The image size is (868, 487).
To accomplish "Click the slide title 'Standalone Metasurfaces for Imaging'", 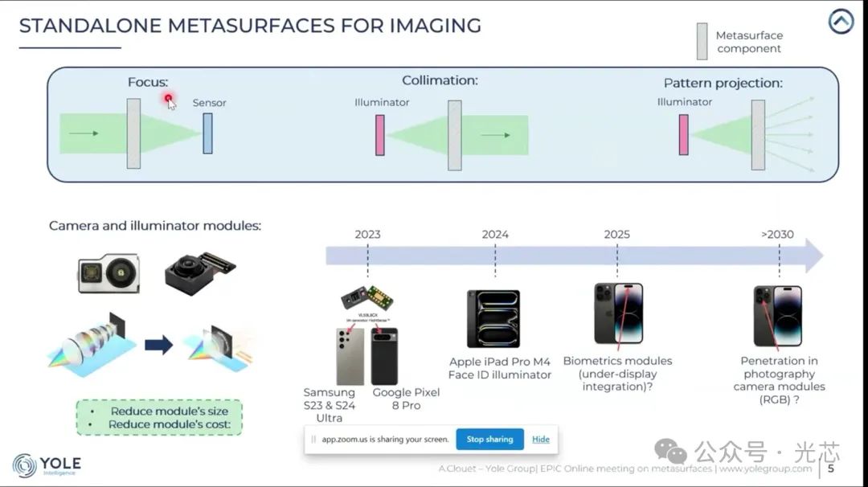I will click(x=250, y=26).
